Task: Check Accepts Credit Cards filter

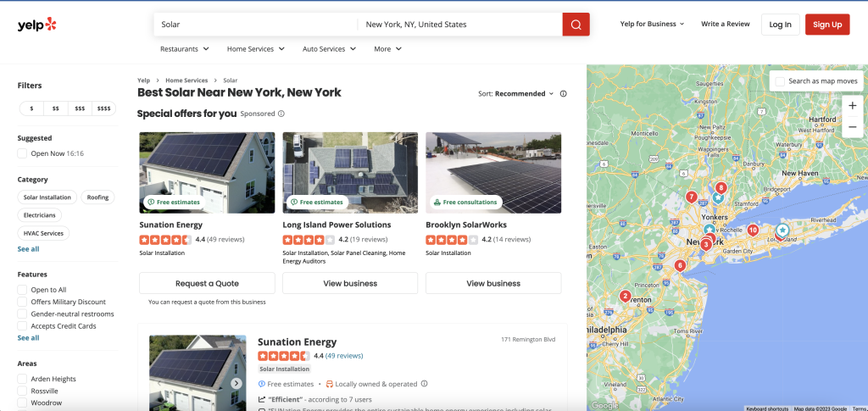Action: pos(22,326)
